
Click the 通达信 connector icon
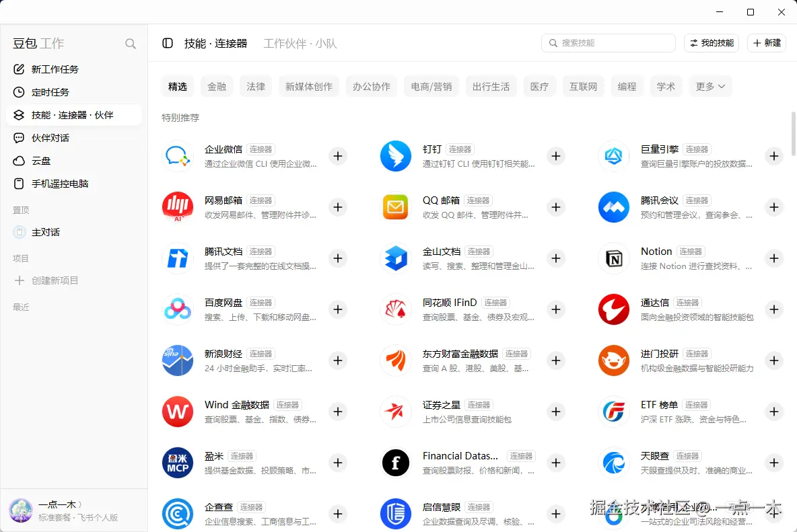(613, 309)
